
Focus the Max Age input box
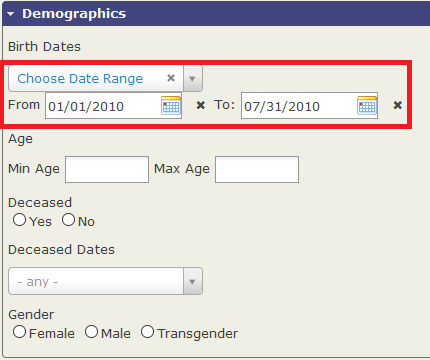point(257,169)
